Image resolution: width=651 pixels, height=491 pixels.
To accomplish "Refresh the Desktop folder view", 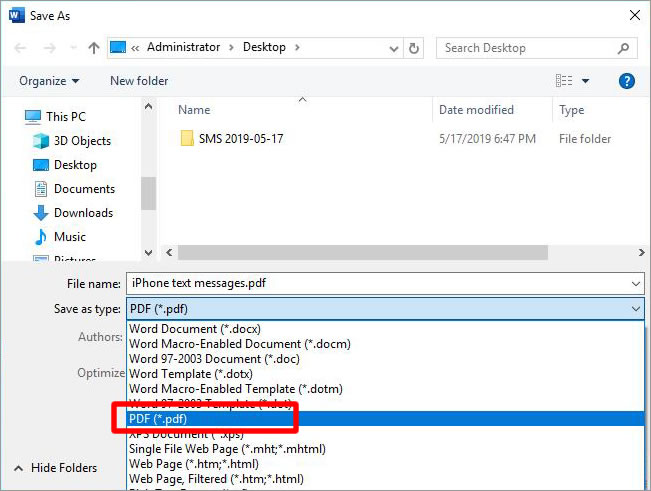I will click(415, 48).
